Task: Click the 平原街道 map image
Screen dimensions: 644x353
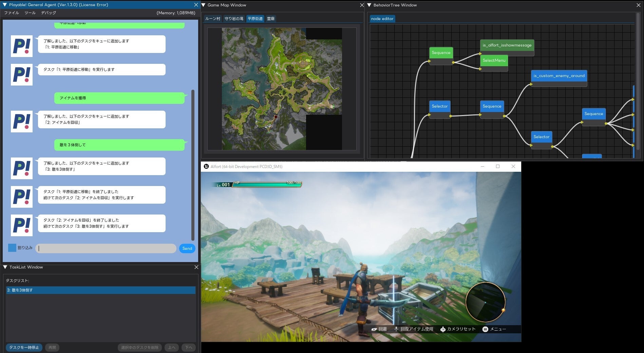Action: [282, 89]
